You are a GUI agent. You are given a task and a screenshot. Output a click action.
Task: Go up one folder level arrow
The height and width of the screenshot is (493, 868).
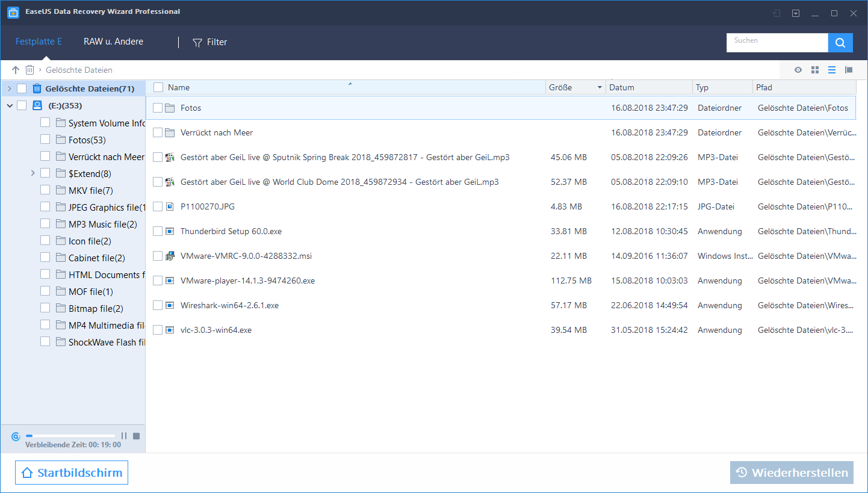coord(16,70)
